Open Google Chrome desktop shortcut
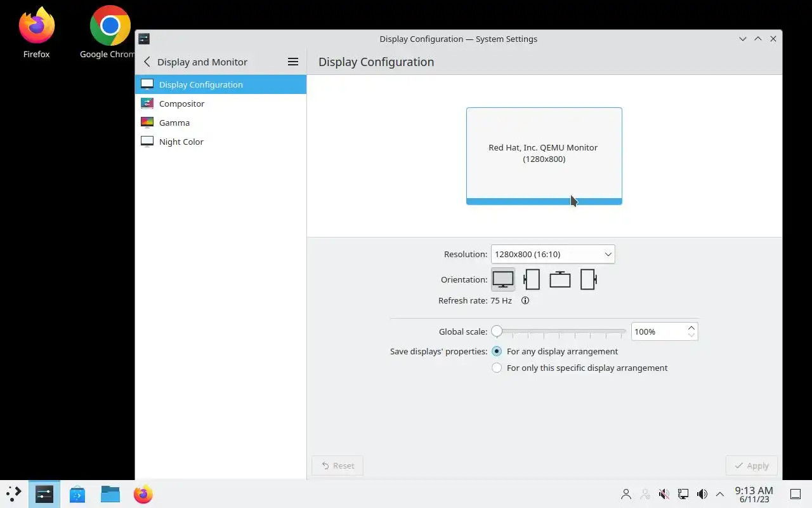This screenshot has width=812, height=508. tap(108, 33)
